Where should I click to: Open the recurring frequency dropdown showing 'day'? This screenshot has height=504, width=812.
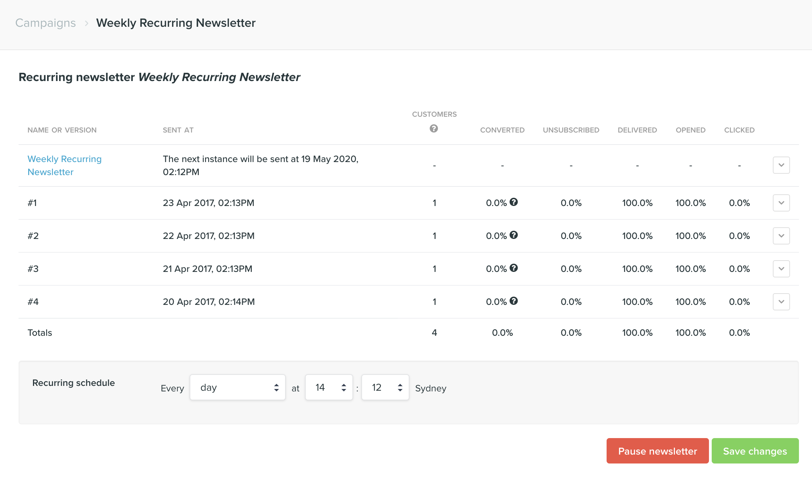pos(237,387)
